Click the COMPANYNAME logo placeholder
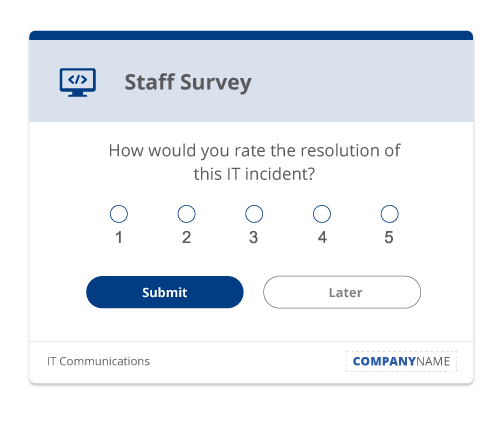 tap(401, 361)
